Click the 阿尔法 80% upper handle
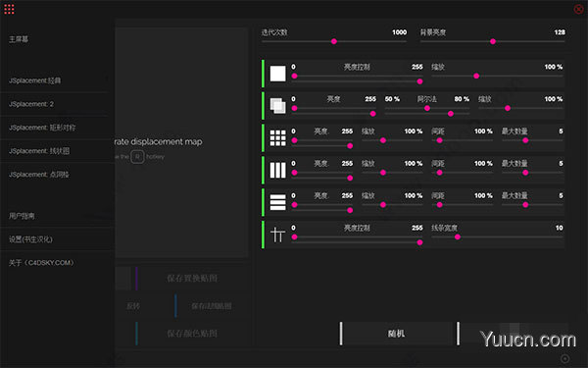 click(x=451, y=114)
